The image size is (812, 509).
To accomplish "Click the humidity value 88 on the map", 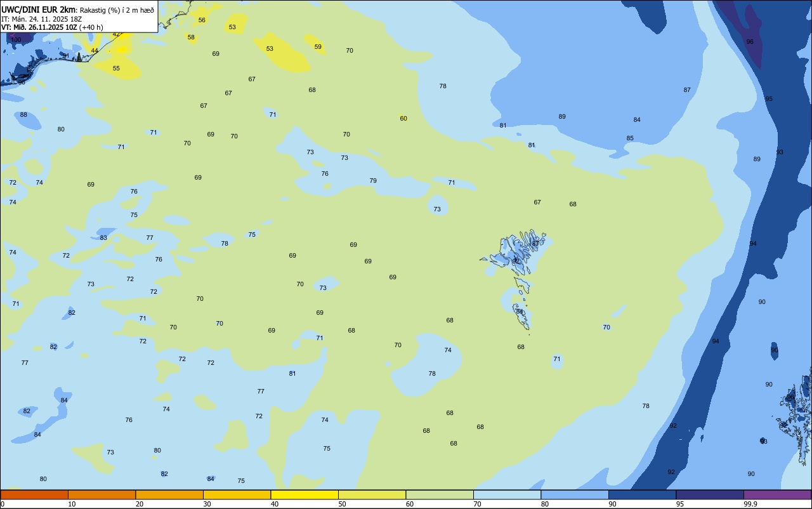I will click(x=23, y=115).
